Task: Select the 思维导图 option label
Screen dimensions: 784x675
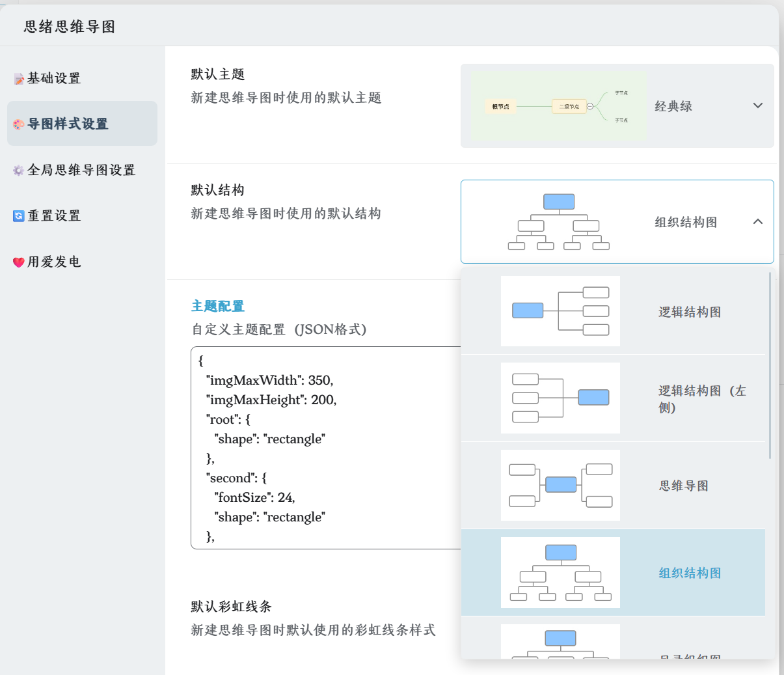Action: tap(683, 486)
